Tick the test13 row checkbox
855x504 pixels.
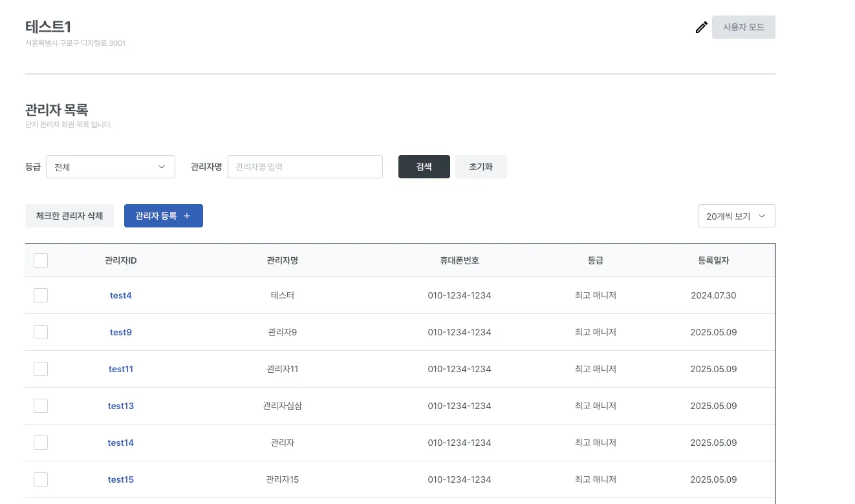41,406
